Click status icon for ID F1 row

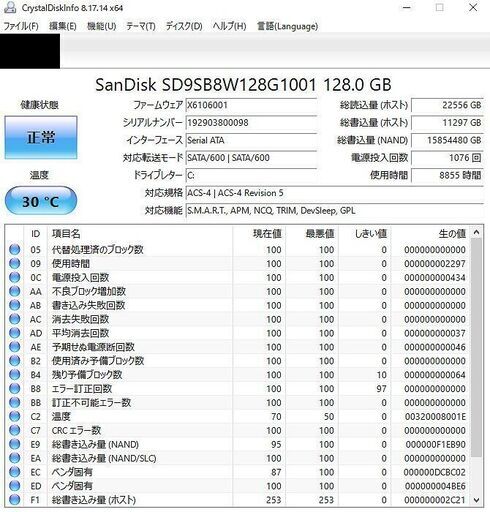pyautogui.click(x=14, y=500)
